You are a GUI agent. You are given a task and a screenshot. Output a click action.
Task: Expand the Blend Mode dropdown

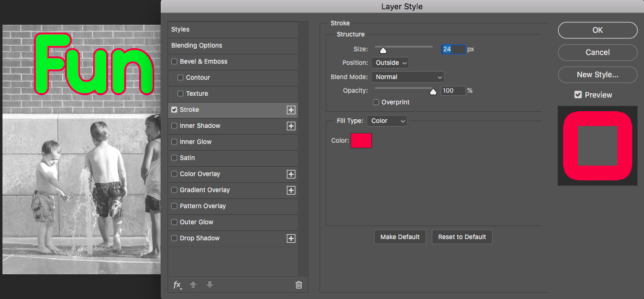407,77
